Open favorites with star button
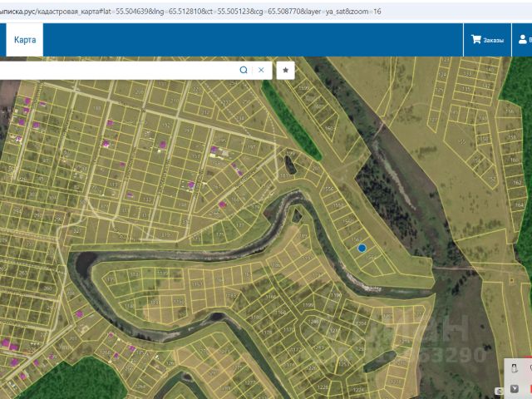Viewport: 532px width, 399px height. [x=285, y=70]
